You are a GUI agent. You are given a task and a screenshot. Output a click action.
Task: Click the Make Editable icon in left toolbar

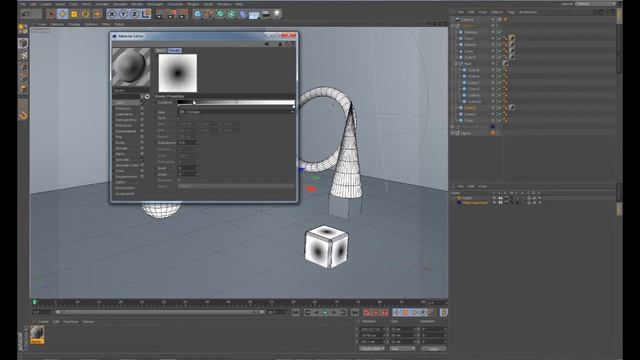tap(23, 28)
